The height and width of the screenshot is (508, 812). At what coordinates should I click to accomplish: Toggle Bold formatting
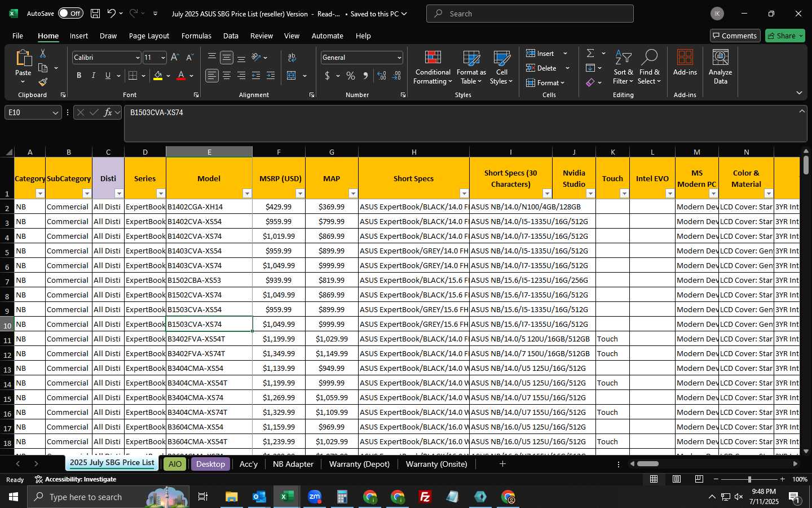(79, 76)
